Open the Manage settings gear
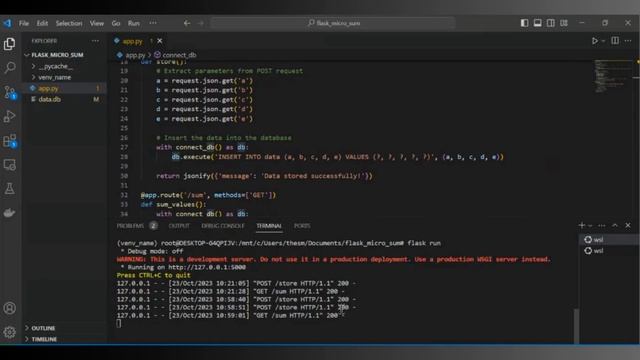The image size is (640, 360). 9,332
